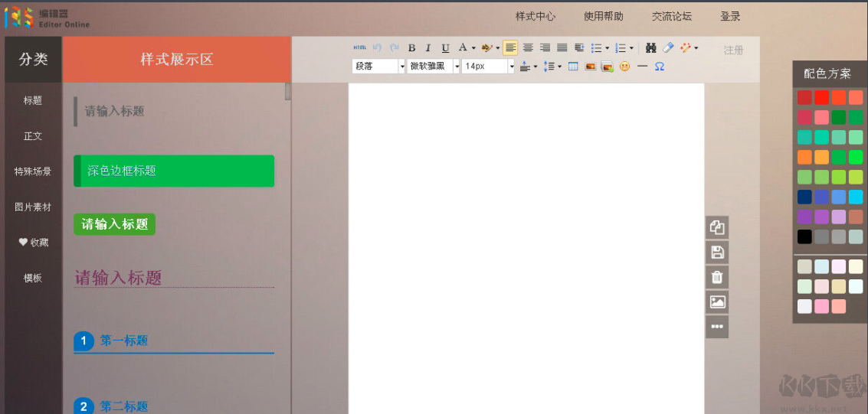Image resolution: width=868 pixels, height=414 pixels.
Task: Open the 收藏 favorites category
Action: [33, 242]
